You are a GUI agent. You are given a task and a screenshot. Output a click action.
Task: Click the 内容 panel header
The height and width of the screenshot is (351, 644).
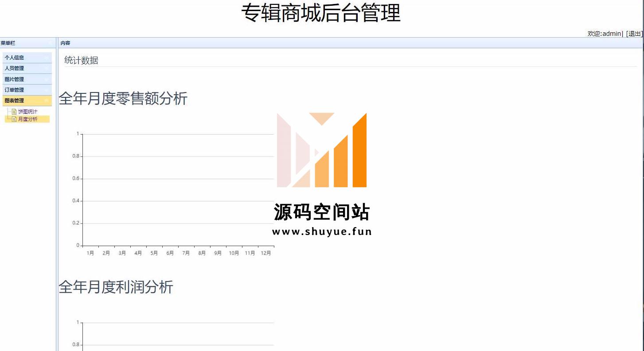(66, 43)
